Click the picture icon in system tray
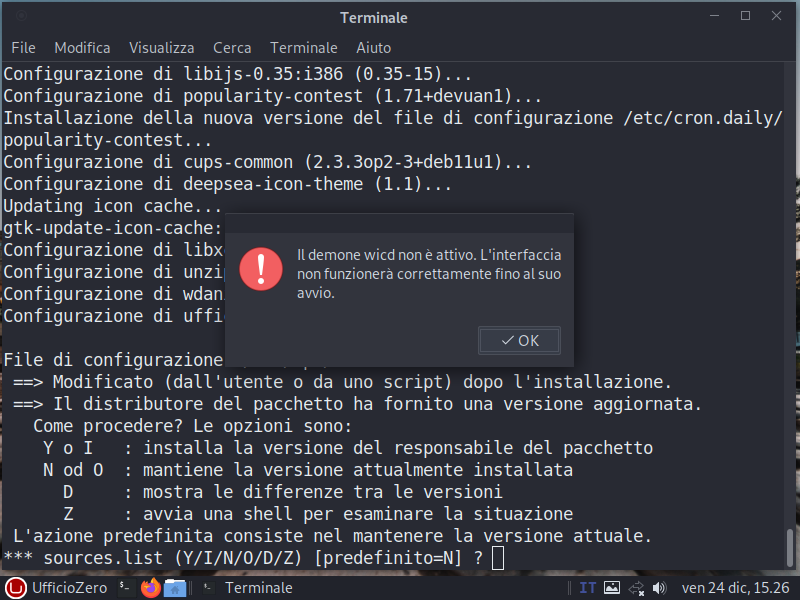This screenshot has height=600, width=800. 612,588
